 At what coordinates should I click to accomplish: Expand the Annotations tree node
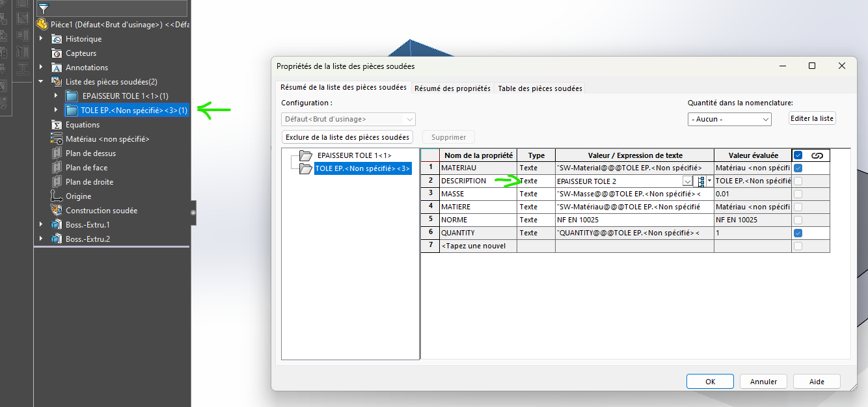click(41, 68)
